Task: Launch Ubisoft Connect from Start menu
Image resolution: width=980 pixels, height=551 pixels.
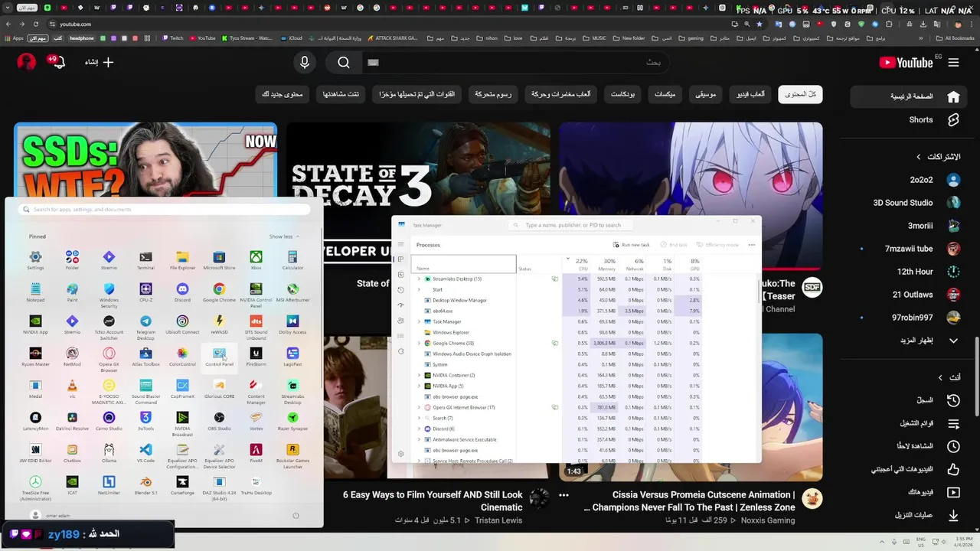Action: (182, 324)
